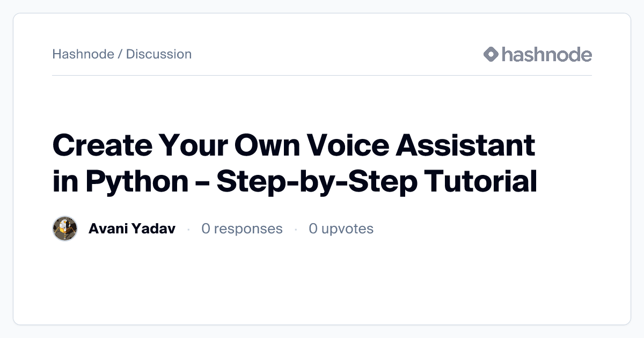View the 0 responses count
Screen dimensions: 644x338
(x=241, y=229)
